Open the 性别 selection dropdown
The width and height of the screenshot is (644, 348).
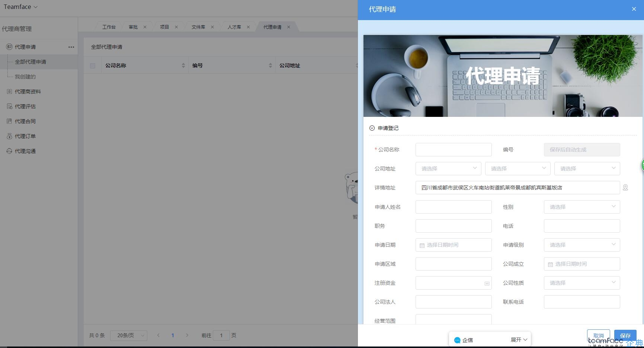coord(581,207)
